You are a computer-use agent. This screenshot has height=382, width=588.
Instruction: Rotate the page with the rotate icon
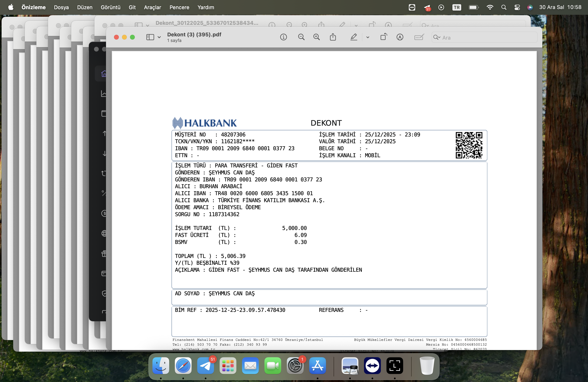384,37
